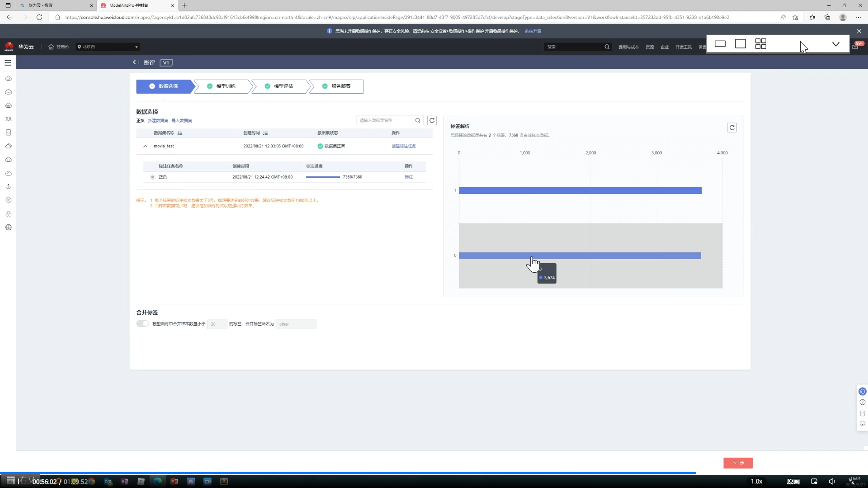This screenshot has height=488, width=868.
Task: Click the video playback progress bar
Action: click(434, 473)
